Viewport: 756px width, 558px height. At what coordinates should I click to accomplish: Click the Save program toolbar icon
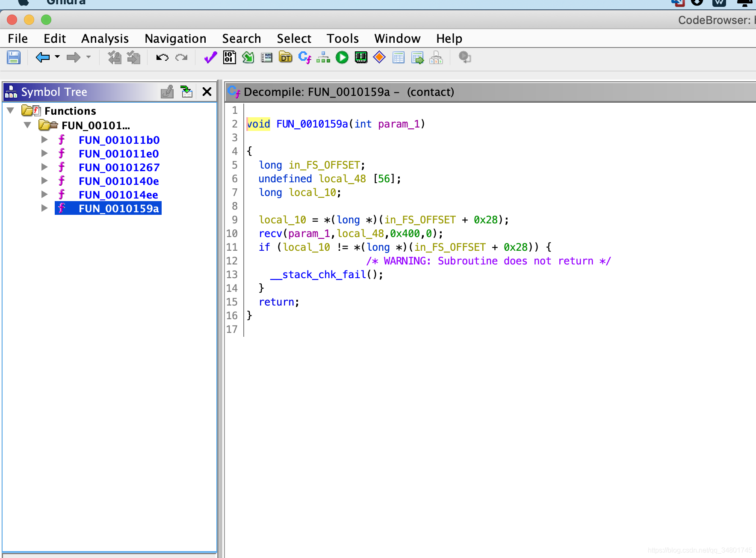[x=14, y=57]
